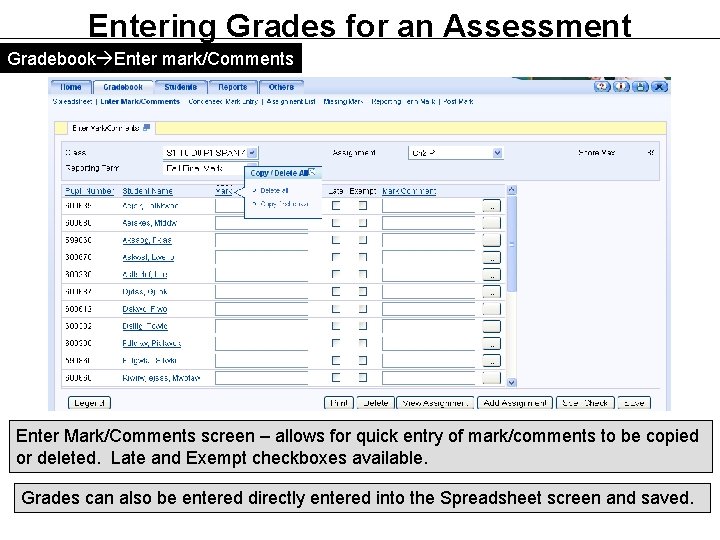This screenshot has width=720, height=540.
Task: Click the Mark Comment column header link
Action: pyautogui.click(x=409, y=191)
